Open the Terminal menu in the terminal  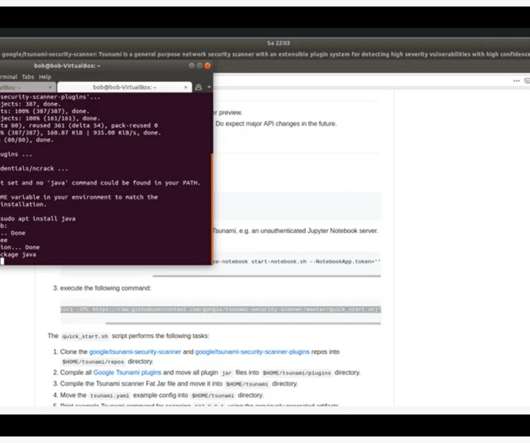pyautogui.click(x=8, y=77)
